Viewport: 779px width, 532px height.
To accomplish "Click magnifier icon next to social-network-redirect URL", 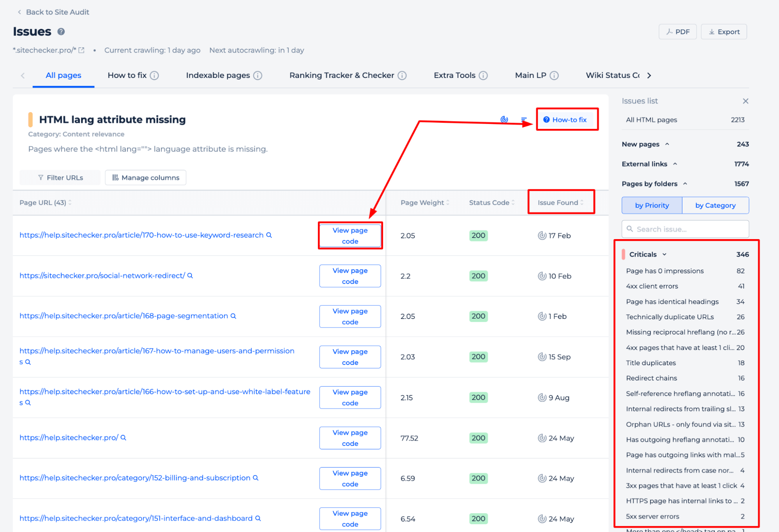I will pos(190,276).
